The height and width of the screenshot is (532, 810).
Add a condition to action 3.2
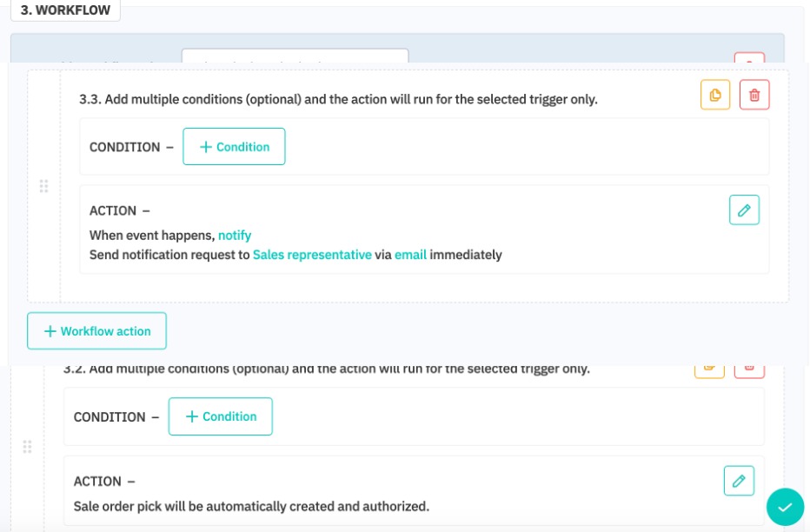pos(220,416)
